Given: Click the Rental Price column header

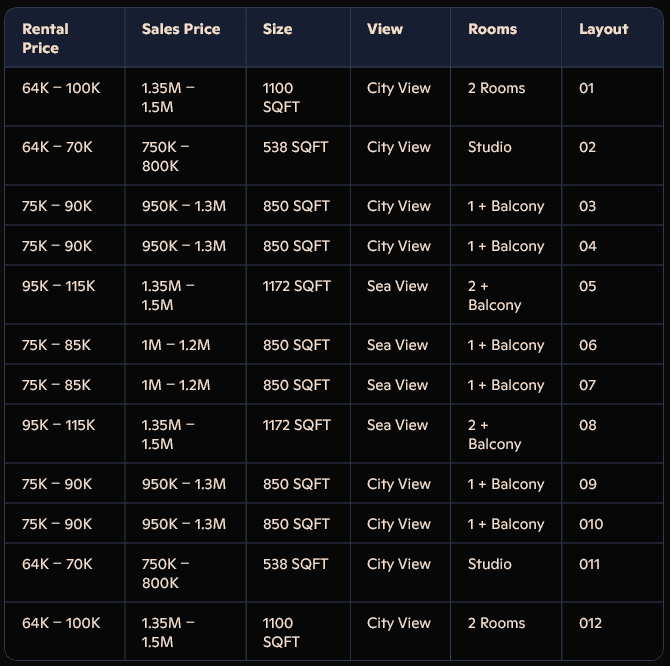Looking at the screenshot, I should [45, 38].
